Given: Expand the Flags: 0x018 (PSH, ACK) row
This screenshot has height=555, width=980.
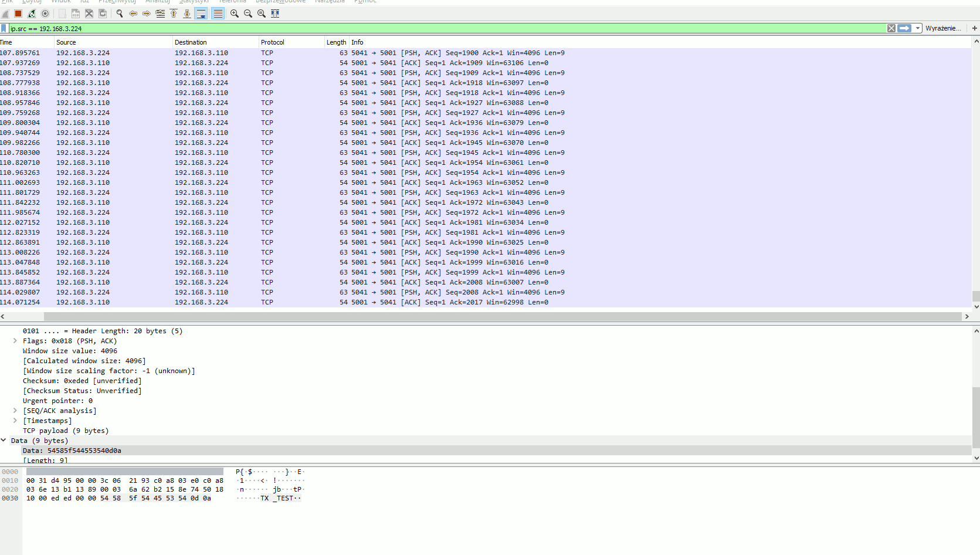Looking at the screenshot, I should [x=15, y=341].
